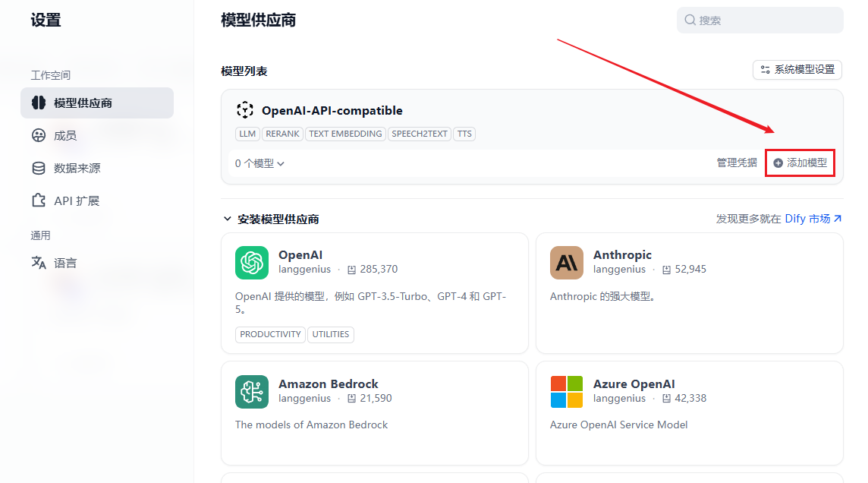Click the puzzle icon for API 扩展
868x483 pixels.
(39, 200)
